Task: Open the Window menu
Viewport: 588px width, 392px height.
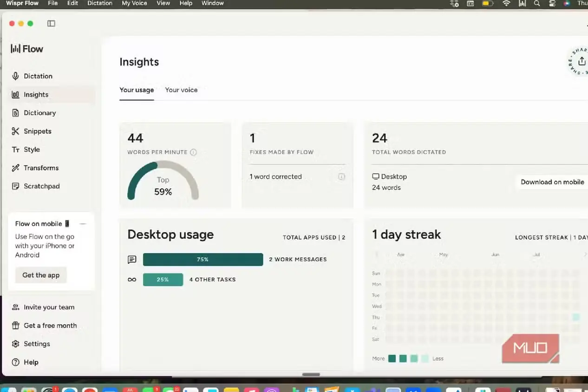Action: [x=213, y=3]
